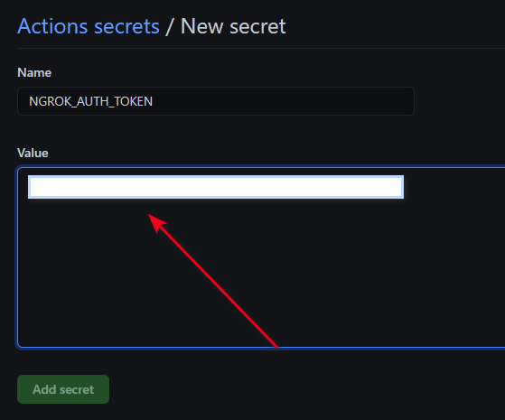Click the word New in the heading
Screen dimensions: 505x420
point(202,26)
